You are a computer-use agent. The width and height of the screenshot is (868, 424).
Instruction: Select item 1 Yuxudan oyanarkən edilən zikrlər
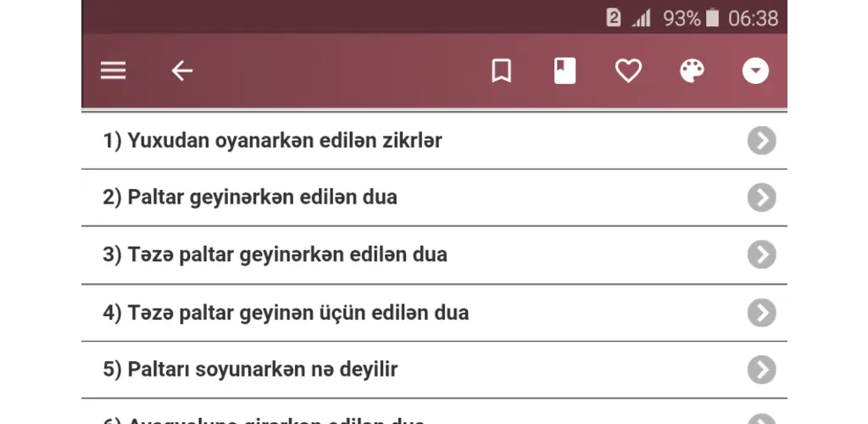click(x=434, y=141)
